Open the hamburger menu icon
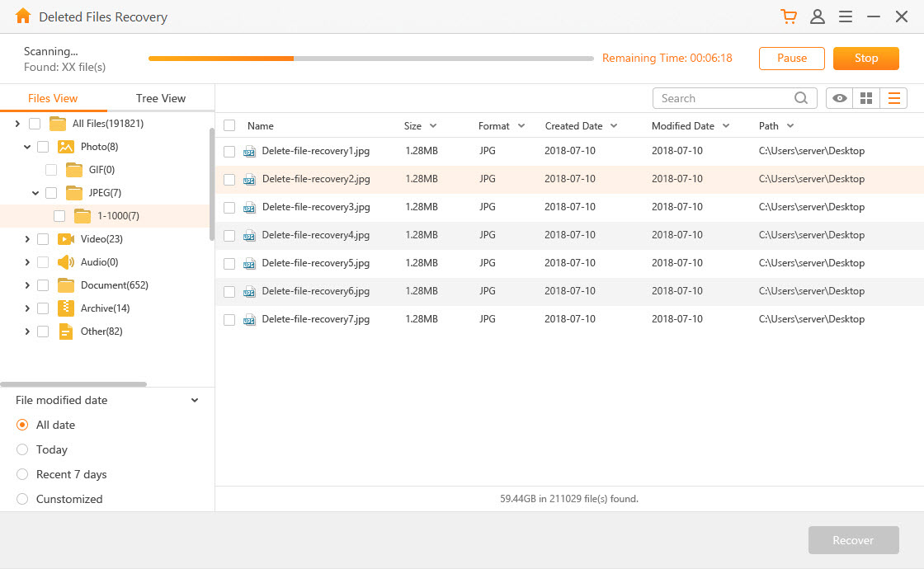 pyautogui.click(x=845, y=16)
